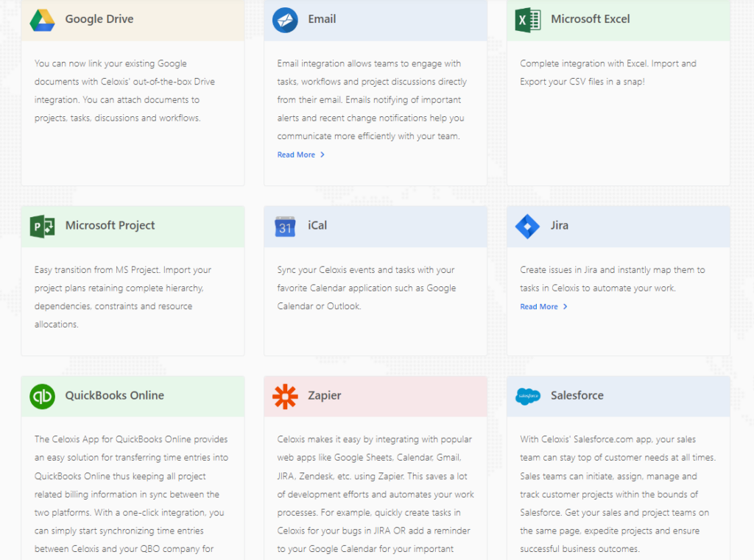754x560 pixels.
Task: Click the Microsoft Project logo icon
Action: [42, 226]
